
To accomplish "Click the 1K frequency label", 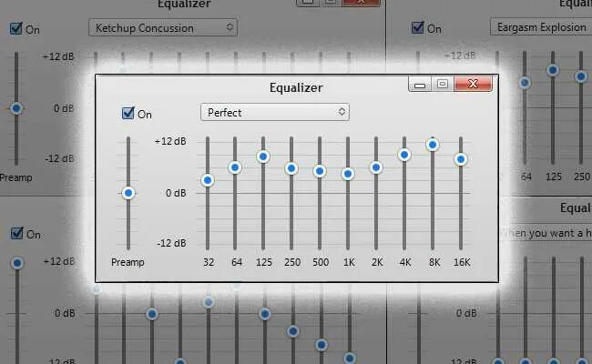I will pyautogui.click(x=349, y=262).
